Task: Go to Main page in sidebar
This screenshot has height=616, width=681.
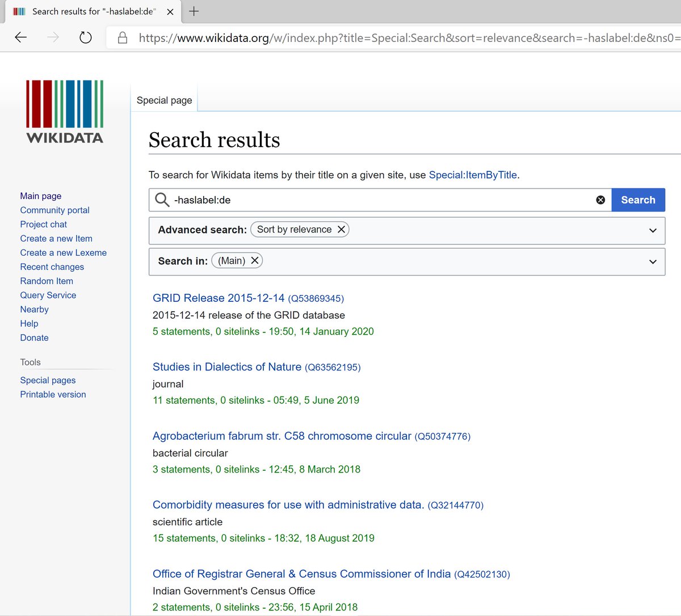Action: click(41, 196)
